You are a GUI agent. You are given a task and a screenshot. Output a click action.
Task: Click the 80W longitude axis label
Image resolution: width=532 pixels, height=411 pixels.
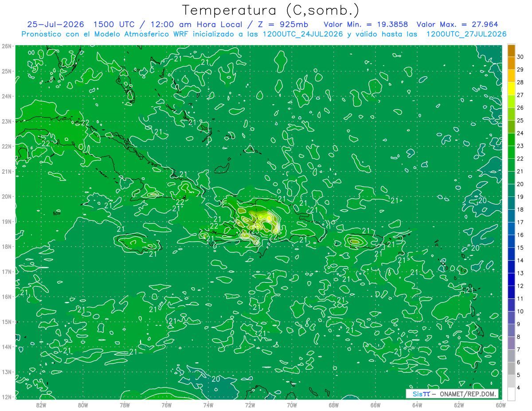click(x=83, y=404)
